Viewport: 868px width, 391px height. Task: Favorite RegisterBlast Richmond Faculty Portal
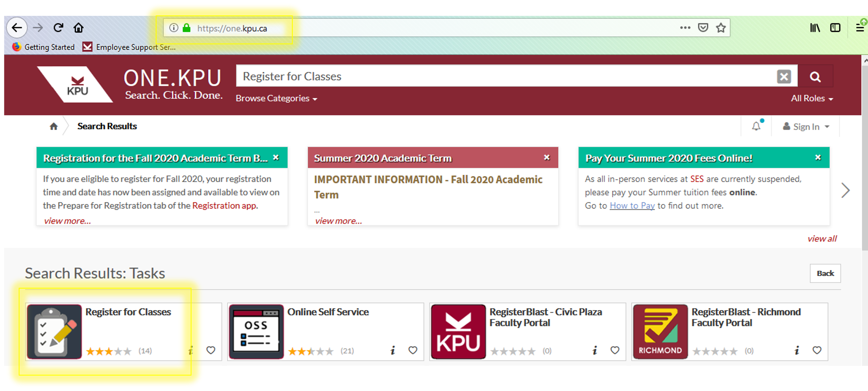tap(817, 350)
